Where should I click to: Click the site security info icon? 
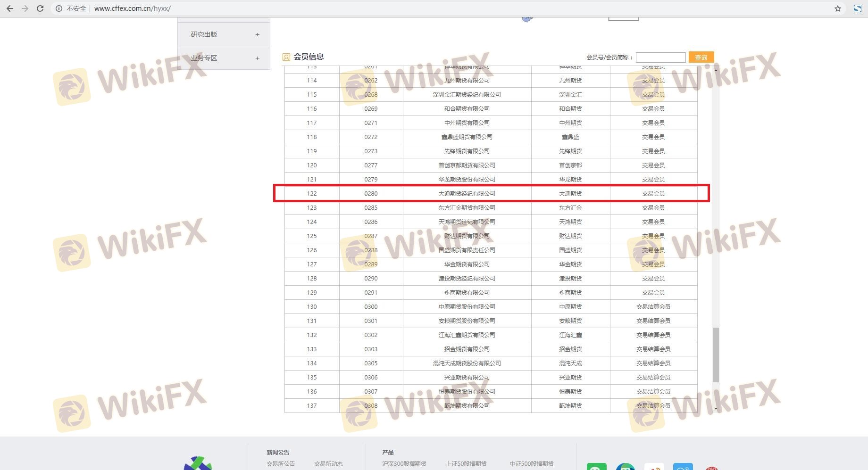pyautogui.click(x=59, y=8)
